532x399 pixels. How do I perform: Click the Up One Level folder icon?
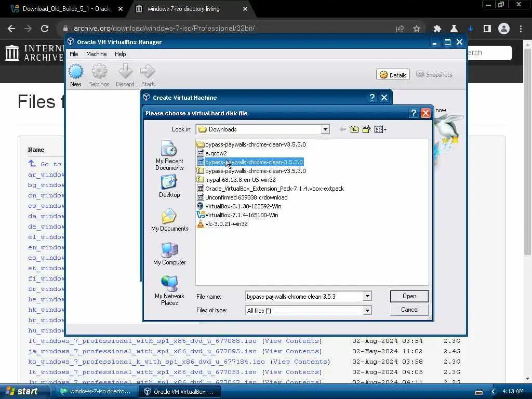354,129
